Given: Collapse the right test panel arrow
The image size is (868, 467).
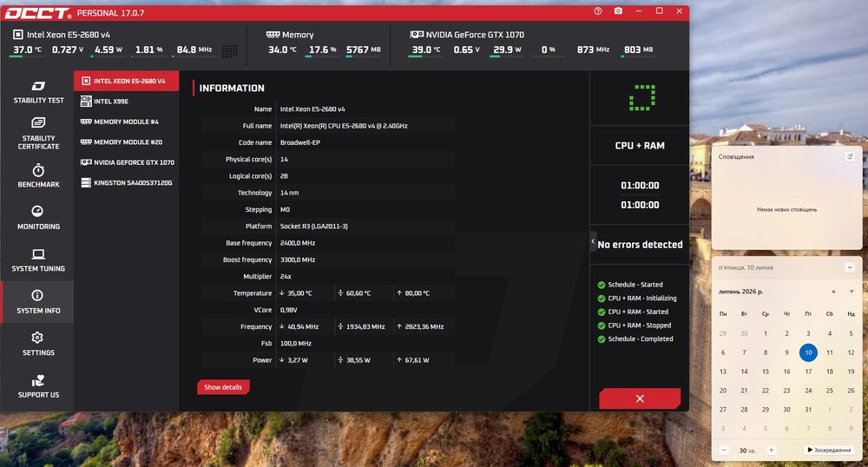Looking at the screenshot, I should point(593,241).
